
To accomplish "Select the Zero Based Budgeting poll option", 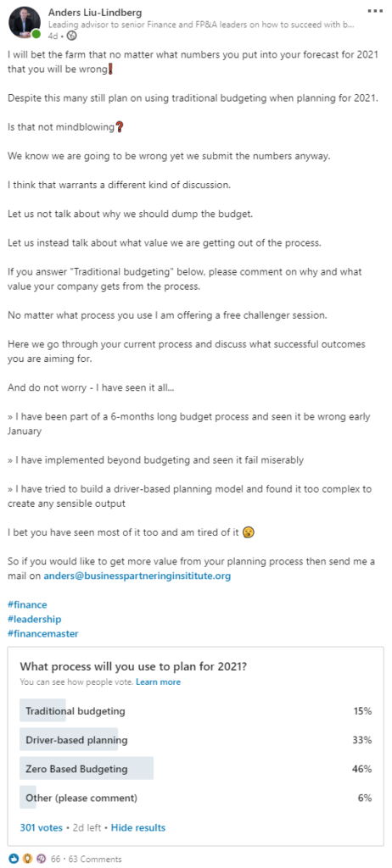I will click(x=196, y=768).
